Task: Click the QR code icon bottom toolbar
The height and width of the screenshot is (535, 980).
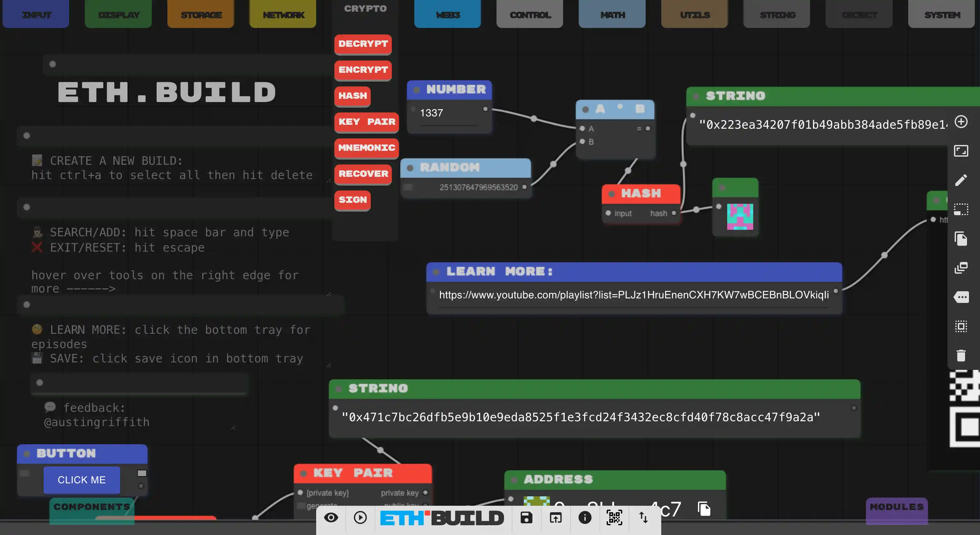Action: coord(614,518)
